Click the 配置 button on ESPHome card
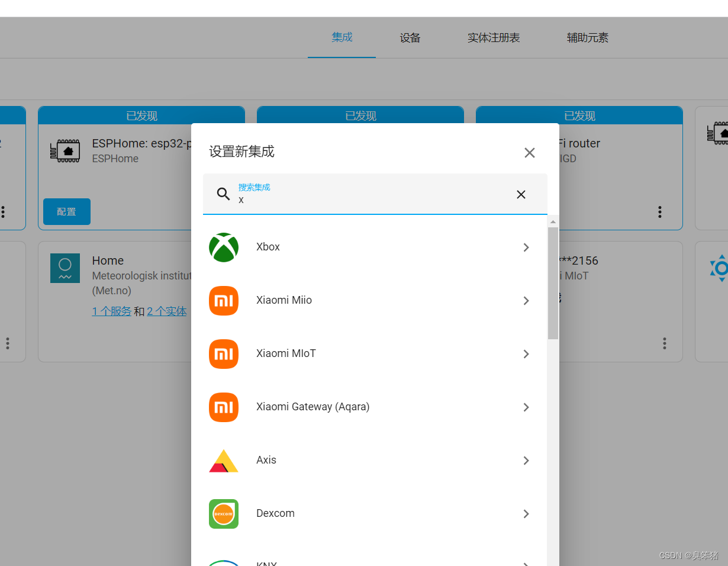The width and height of the screenshot is (728, 566). [x=67, y=212]
